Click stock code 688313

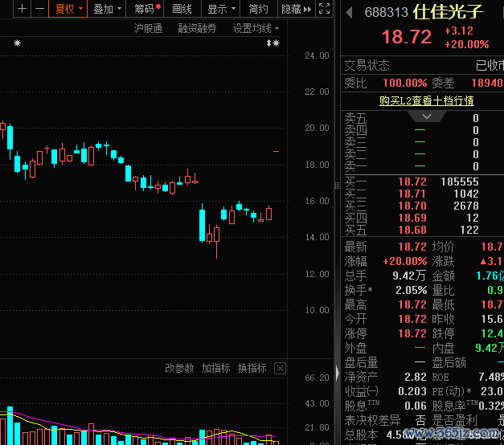coord(386,13)
